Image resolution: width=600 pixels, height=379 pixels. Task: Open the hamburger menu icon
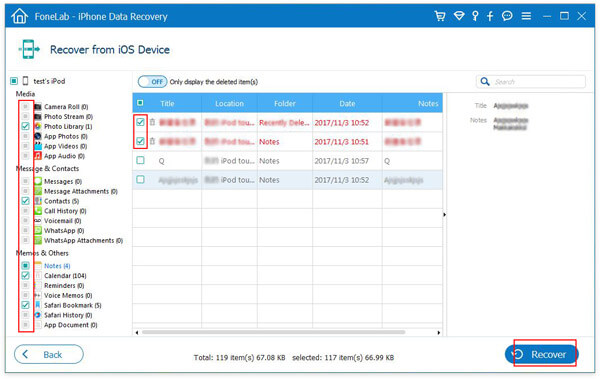click(526, 16)
